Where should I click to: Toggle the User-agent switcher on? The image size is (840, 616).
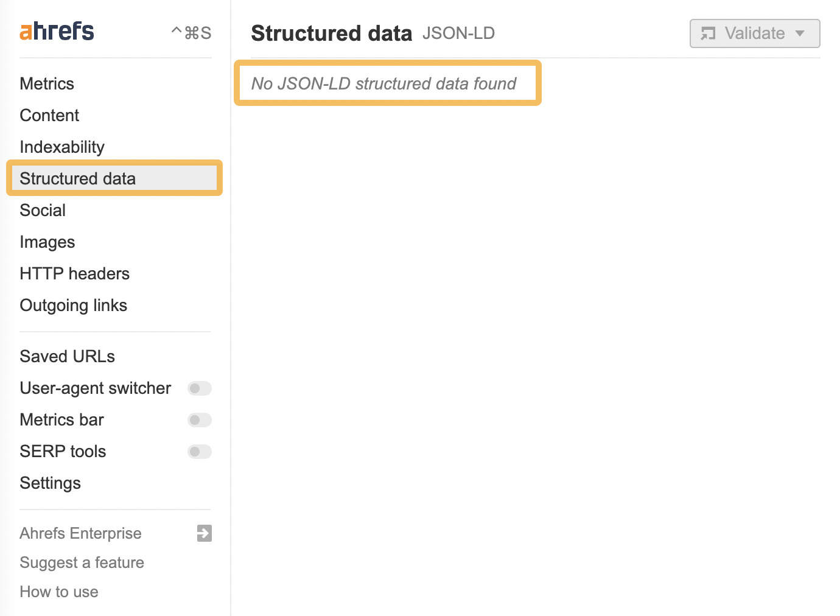(199, 388)
